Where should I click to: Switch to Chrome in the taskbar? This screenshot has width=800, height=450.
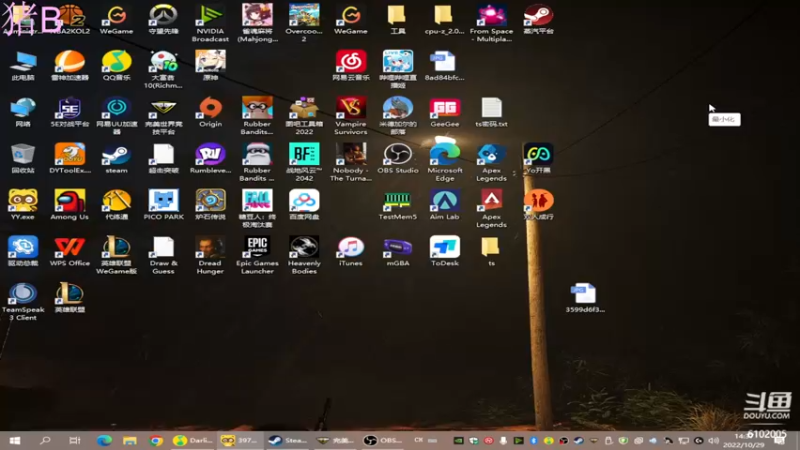coord(156,440)
